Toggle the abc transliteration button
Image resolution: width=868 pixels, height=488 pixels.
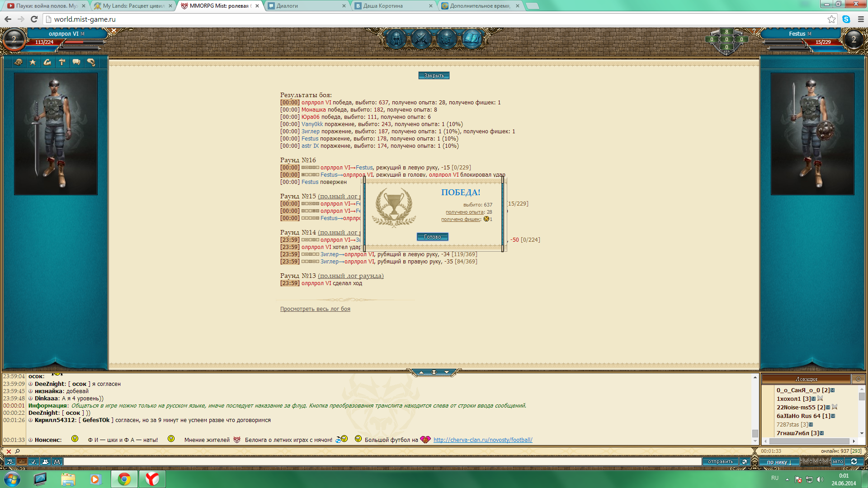pos(22,462)
